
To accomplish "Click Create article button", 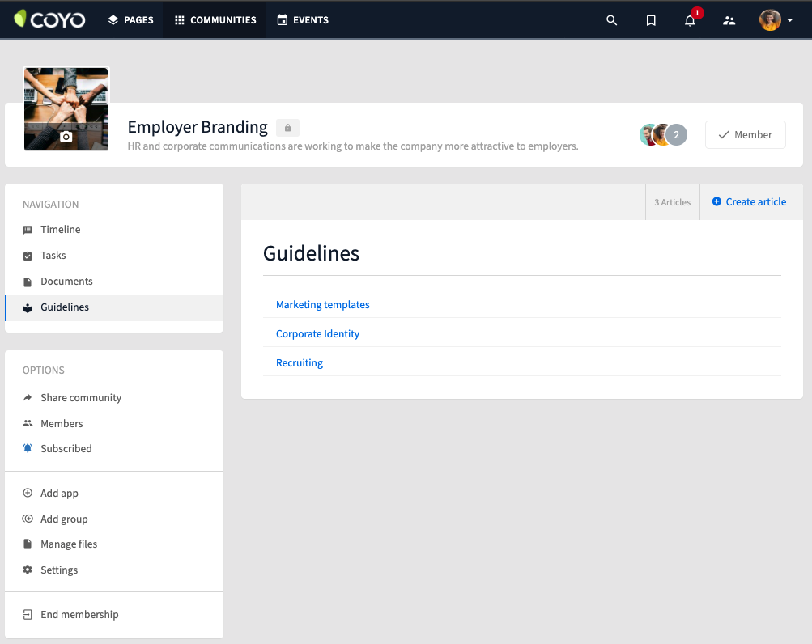I will click(x=750, y=202).
